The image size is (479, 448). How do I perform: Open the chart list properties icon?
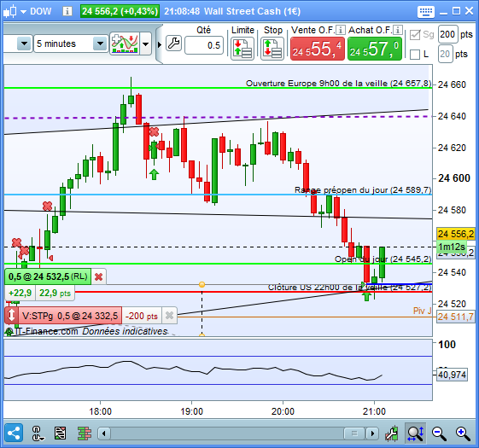(60, 433)
